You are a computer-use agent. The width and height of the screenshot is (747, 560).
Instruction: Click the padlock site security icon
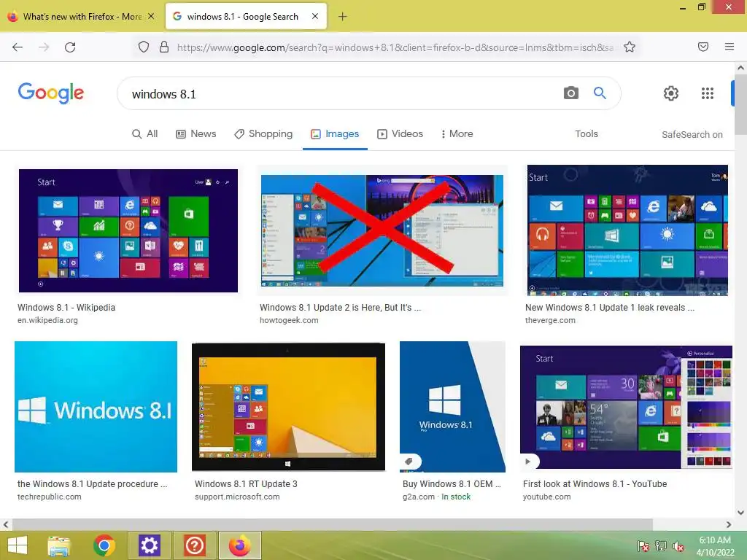(164, 47)
